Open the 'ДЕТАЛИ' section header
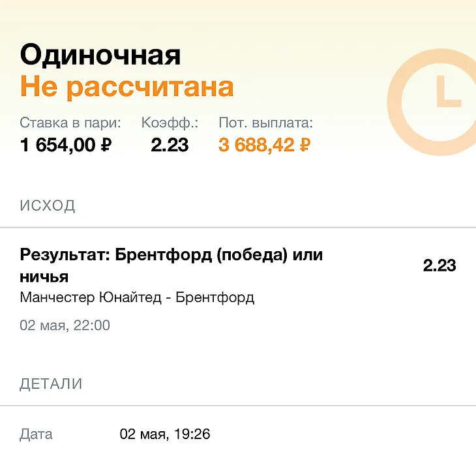The height and width of the screenshot is (456, 476). [x=51, y=384]
